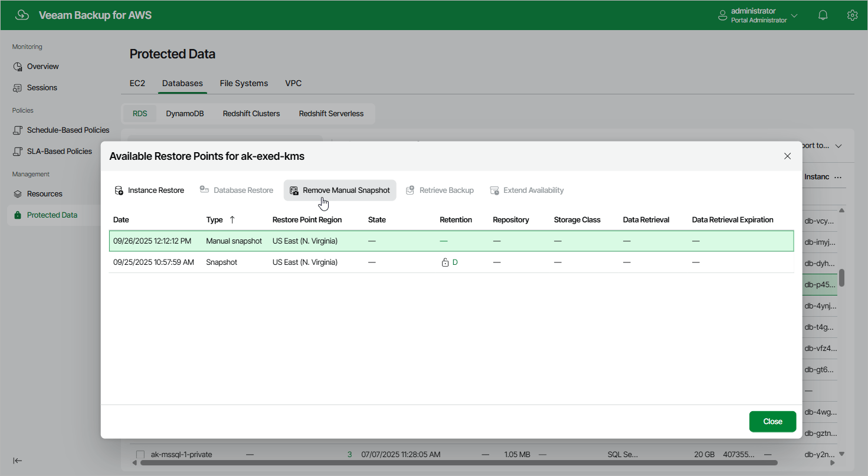This screenshot has width=868, height=476.
Task: Open notifications via the bell icon
Action: point(823,15)
